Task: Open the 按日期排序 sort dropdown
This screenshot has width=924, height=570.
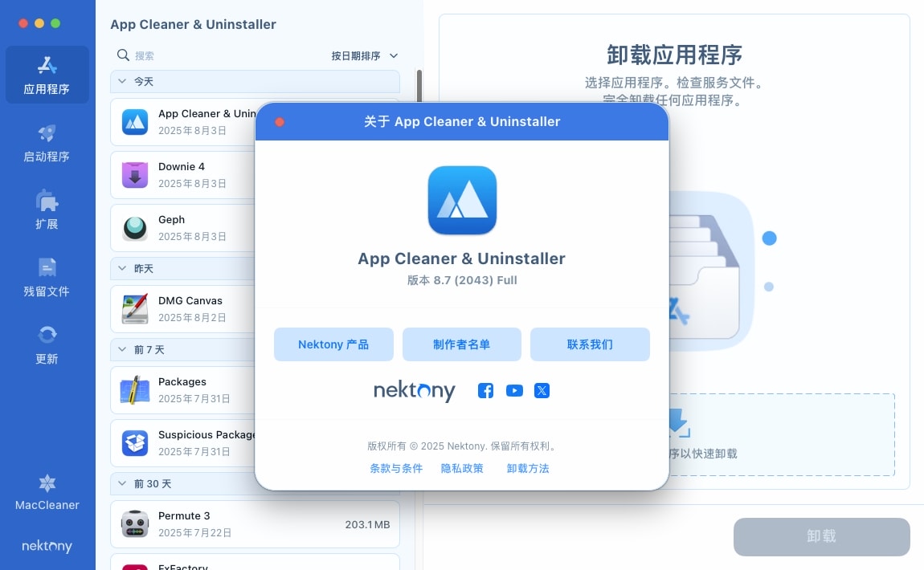Action: [365, 55]
